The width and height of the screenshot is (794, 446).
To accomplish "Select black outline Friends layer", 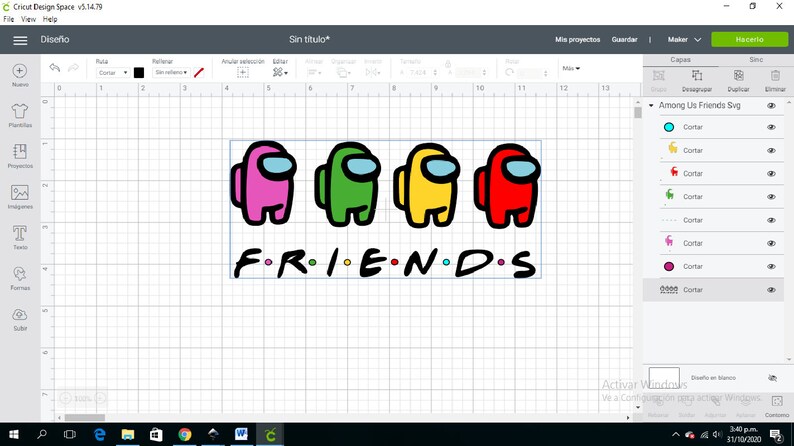I will [x=714, y=290].
